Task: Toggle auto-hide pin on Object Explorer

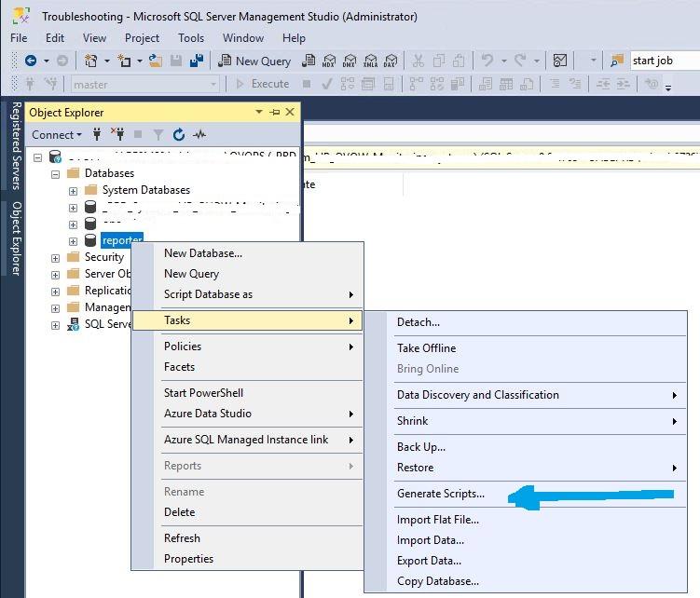Action: (275, 112)
